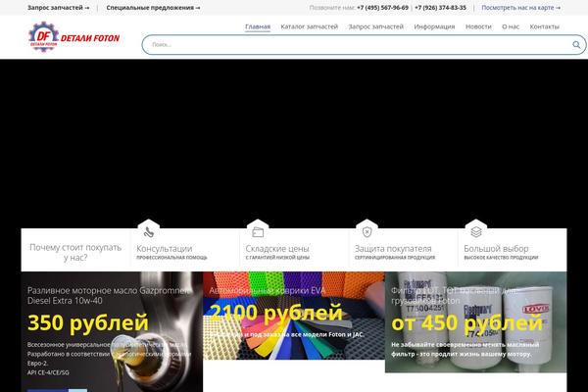Viewport: 588px width, 392px height.
Task: Click phone number +7 (926) 374-83-35
Action: 440,8
